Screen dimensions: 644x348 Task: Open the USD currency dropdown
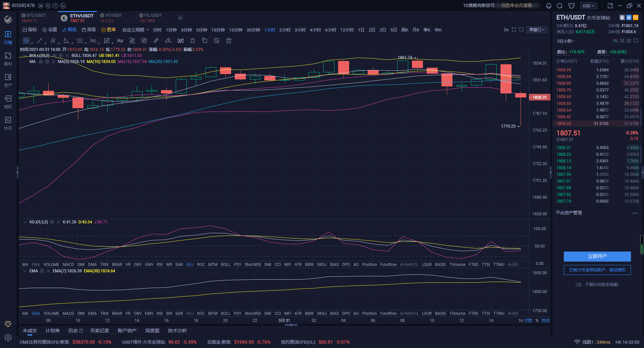tap(589, 6)
